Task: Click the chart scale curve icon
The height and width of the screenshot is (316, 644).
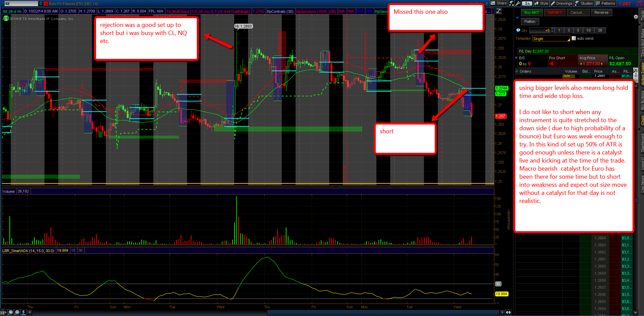Action: [498, 11]
